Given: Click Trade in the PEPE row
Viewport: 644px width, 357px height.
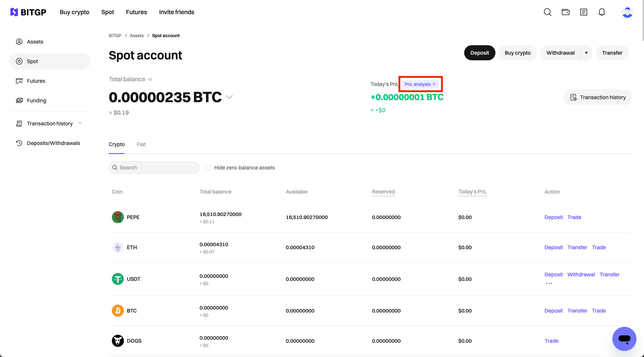Looking at the screenshot, I should coord(574,217).
